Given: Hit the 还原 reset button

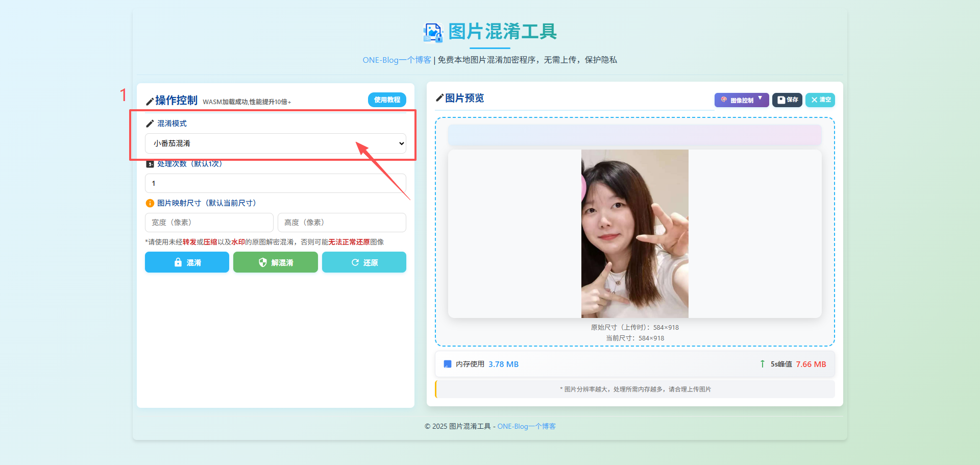Looking at the screenshot, I should [x=364, y=262].
